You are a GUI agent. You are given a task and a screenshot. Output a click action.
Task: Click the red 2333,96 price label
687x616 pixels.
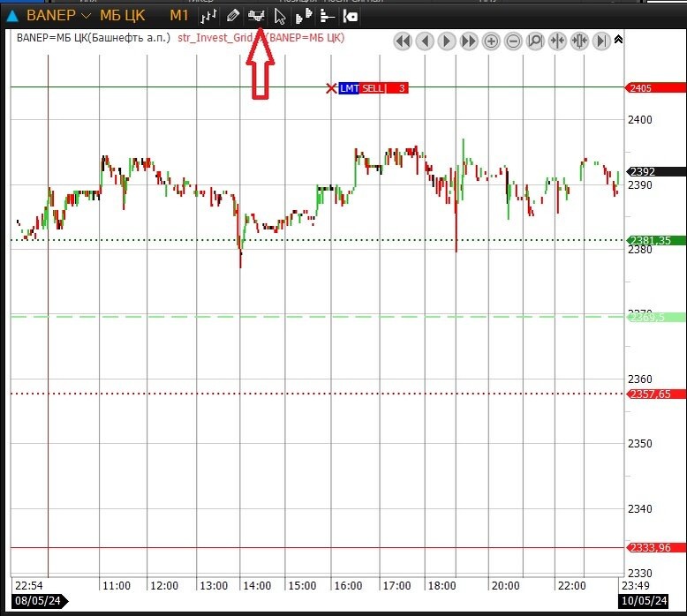tap(655, 547)
